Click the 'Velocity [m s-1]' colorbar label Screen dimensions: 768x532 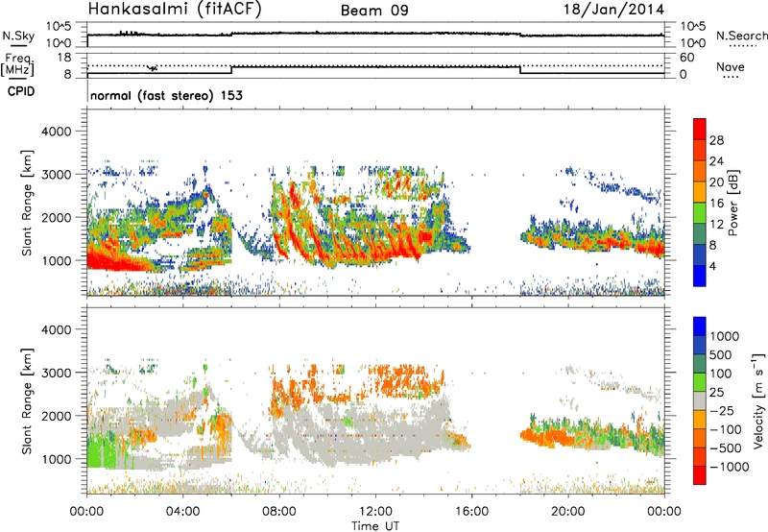coord(758,400)
